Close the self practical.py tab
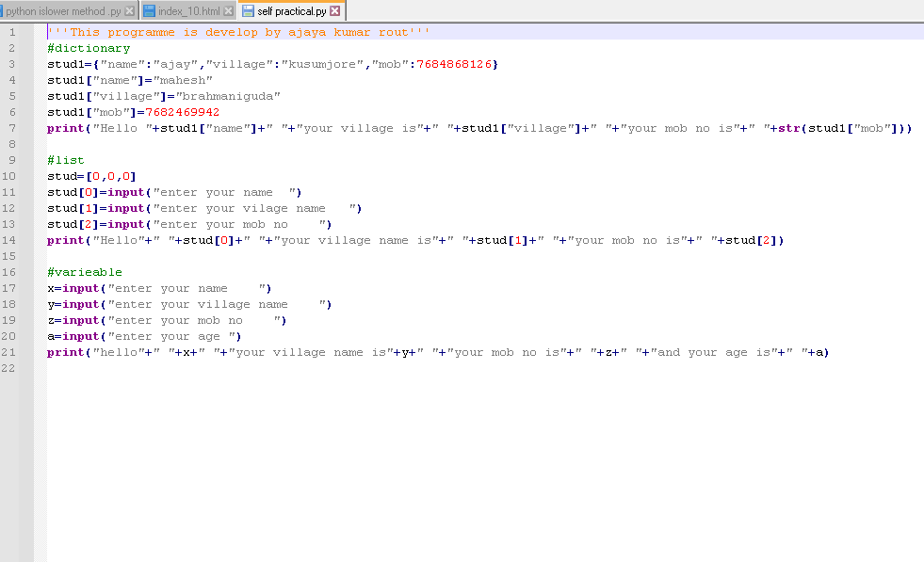924x562 pixels. click(334, 10)
